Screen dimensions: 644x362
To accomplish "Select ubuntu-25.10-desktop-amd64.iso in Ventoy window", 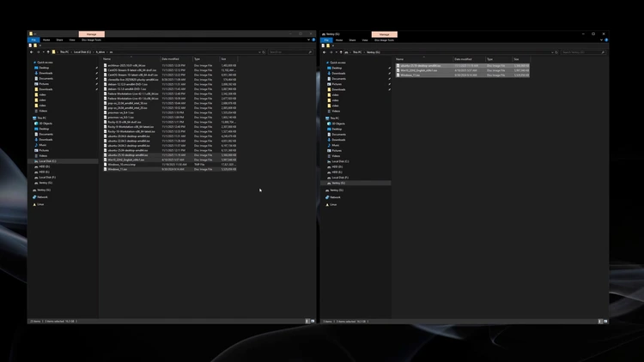I will [463, 66].
